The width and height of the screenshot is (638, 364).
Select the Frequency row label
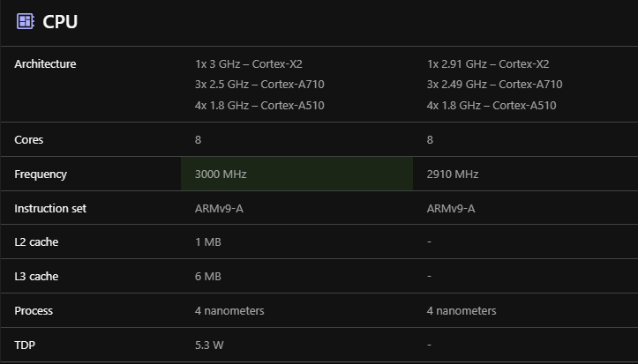[x=41, y=175]
